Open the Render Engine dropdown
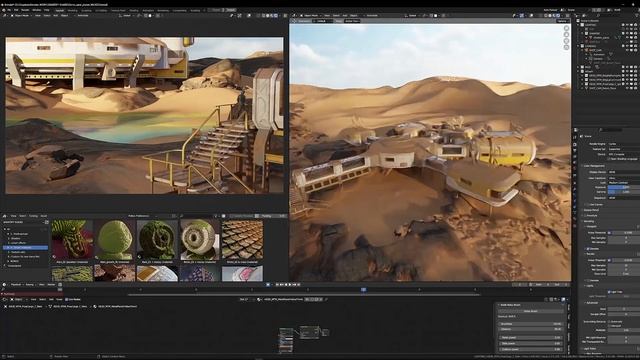The width and height of the screenshot is (640, 360). pos(624,144)
